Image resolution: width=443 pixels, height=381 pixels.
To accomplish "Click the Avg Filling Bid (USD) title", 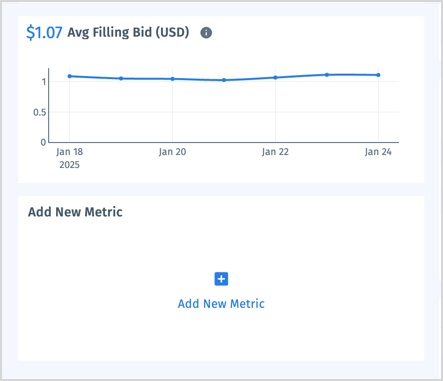I will pos(128,33).
